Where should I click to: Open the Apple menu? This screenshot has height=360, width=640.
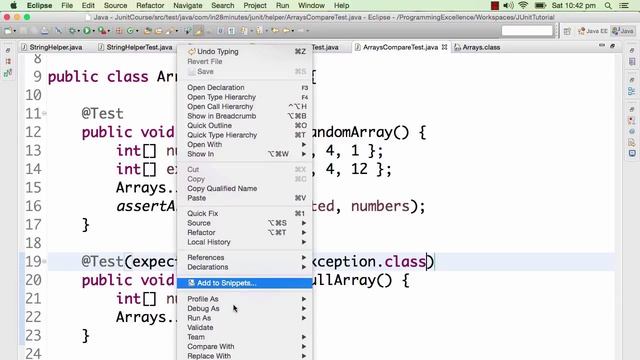[13, 6]
